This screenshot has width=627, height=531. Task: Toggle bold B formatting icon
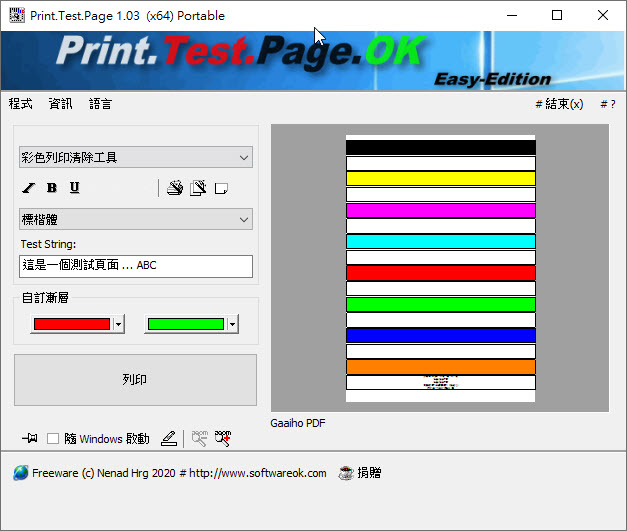(x=52, y=188)
